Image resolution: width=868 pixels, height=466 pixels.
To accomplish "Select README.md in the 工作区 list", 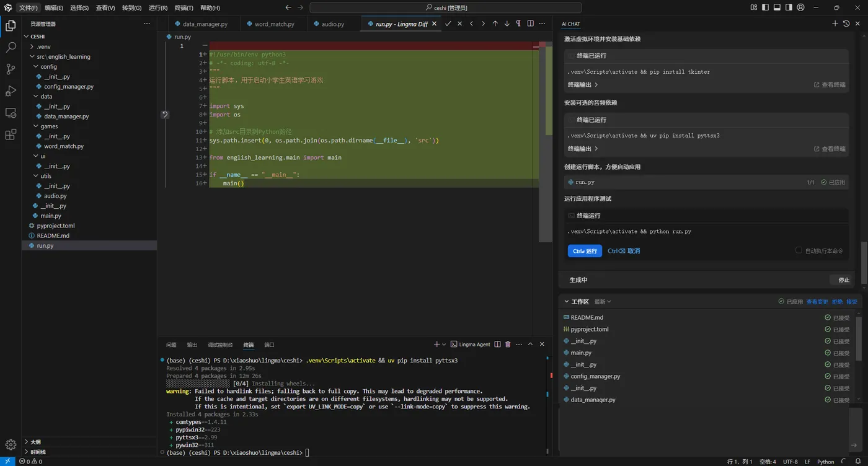I will point(587,317).
